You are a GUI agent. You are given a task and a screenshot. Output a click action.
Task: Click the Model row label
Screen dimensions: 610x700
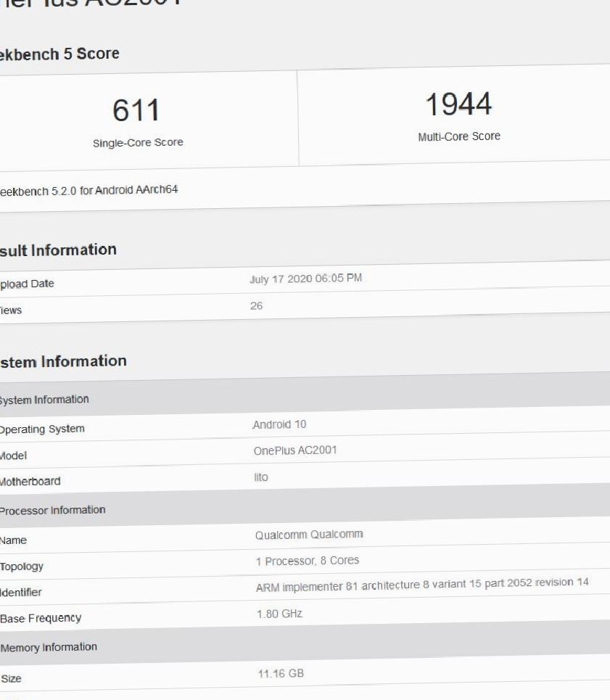point(13,456)
